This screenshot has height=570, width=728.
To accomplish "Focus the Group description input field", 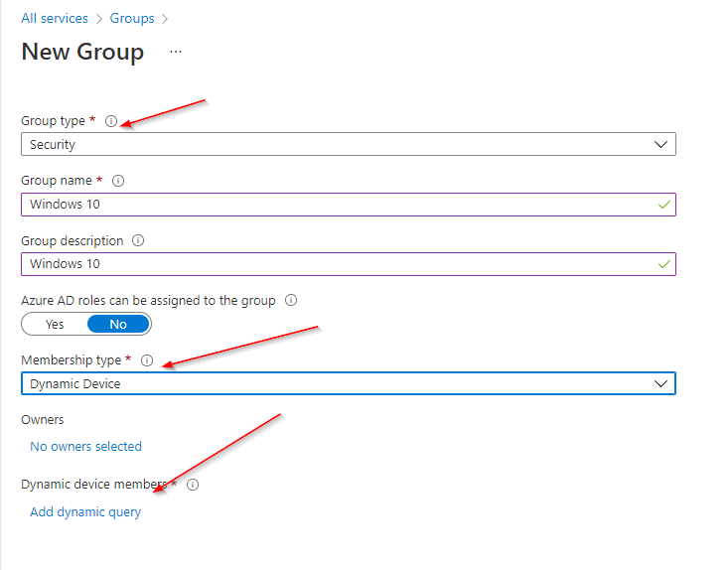I will pos(349,264).
